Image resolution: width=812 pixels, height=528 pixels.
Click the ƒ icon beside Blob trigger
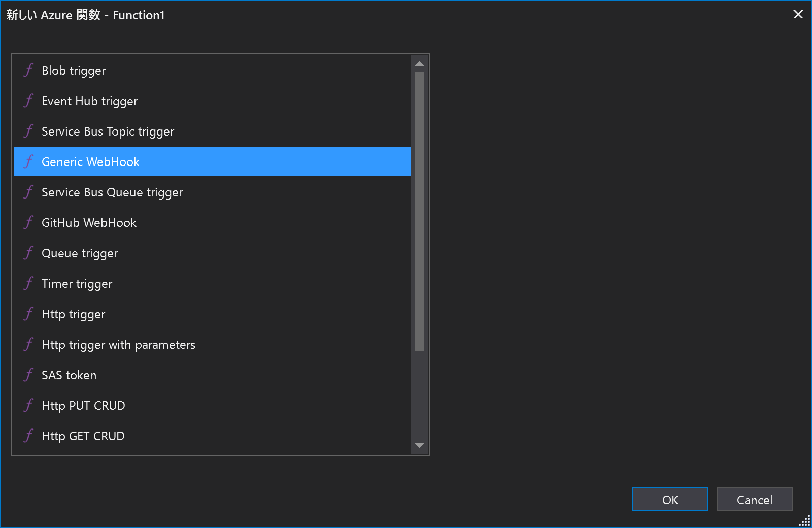point(28,70)
